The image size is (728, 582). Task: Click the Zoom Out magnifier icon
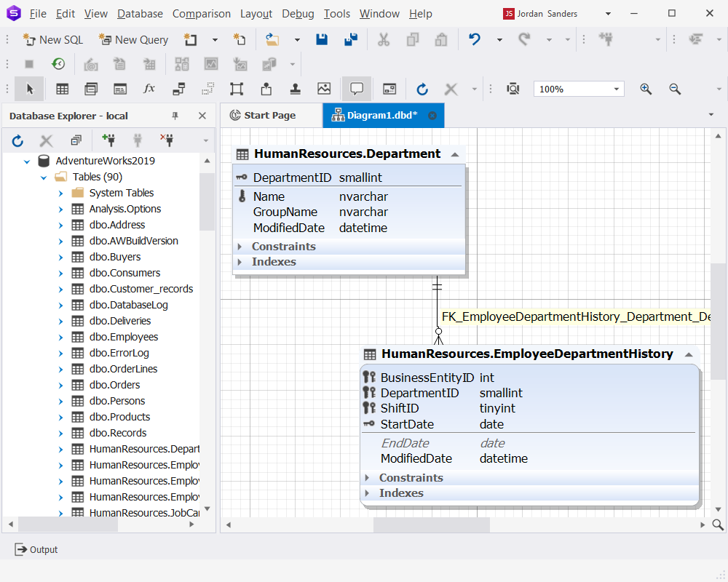click(x=675, y=89)
